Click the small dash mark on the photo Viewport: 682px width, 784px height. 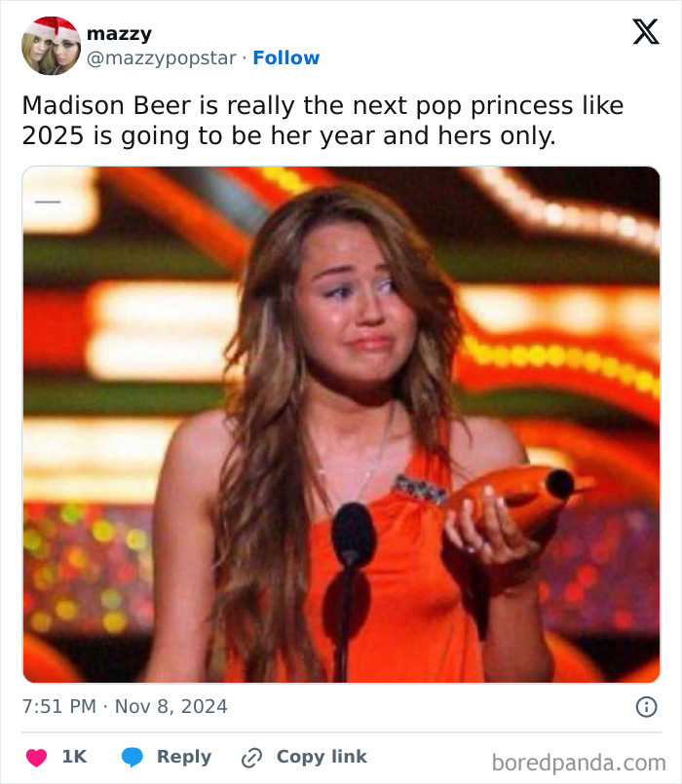pos(48,202)
